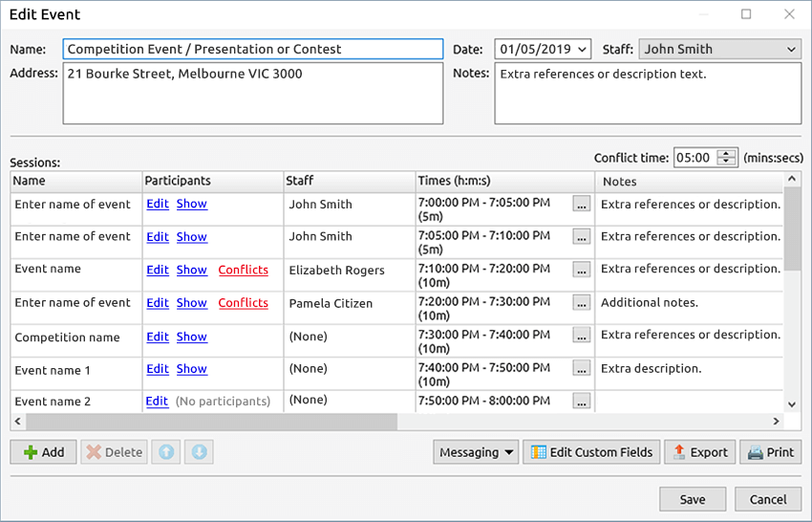Increase the Conflict time stepper value
This screenshot has height=522, width=812.
pos(728,153)
